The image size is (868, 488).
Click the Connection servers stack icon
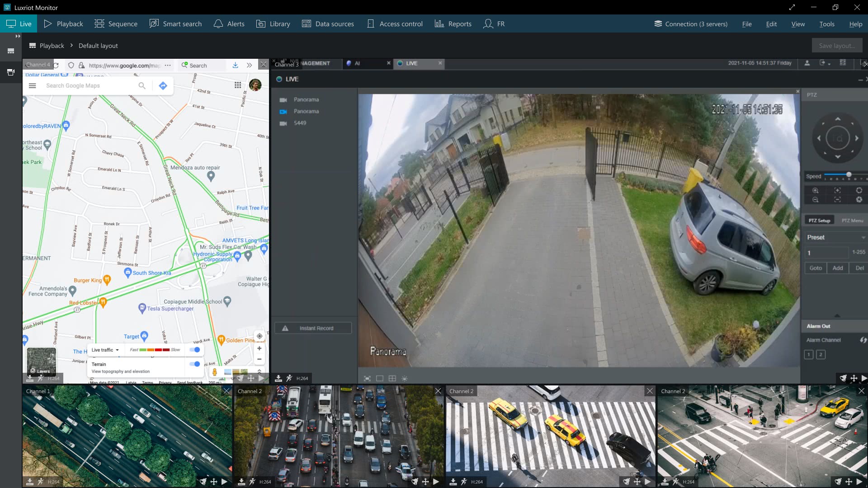pyautogui.click(x=658, y=23)
